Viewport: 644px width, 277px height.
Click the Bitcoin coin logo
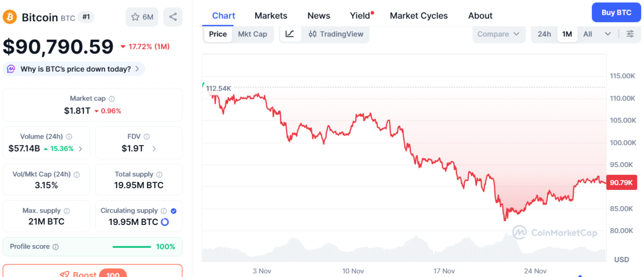[x=9, y=17]
